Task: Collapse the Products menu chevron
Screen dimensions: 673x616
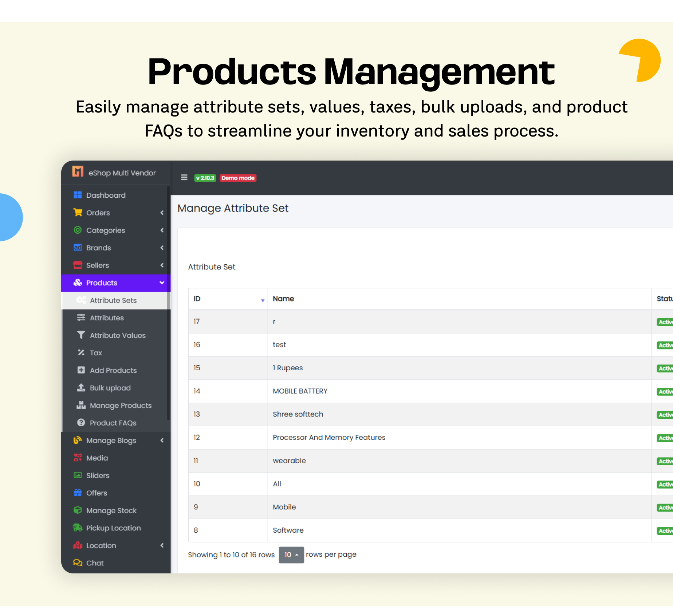Action: coord(162,283)
